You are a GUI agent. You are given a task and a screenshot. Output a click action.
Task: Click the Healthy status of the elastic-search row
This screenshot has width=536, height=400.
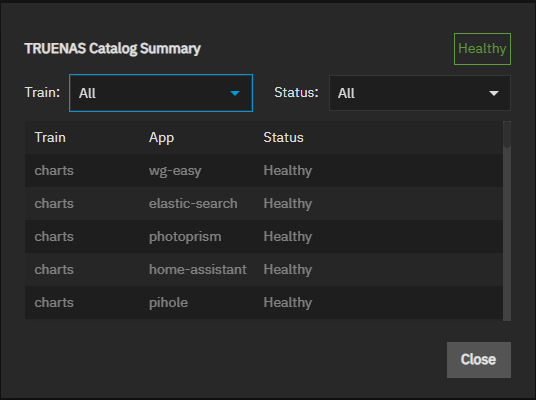pos(287,203)
